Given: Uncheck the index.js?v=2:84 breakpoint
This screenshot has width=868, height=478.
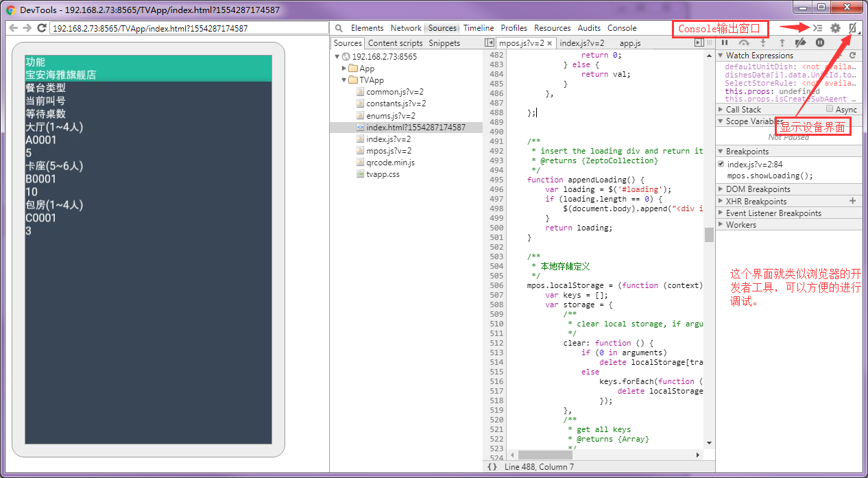Looking at the screenshot, I should pyautogui.click(x=721, y=164).
